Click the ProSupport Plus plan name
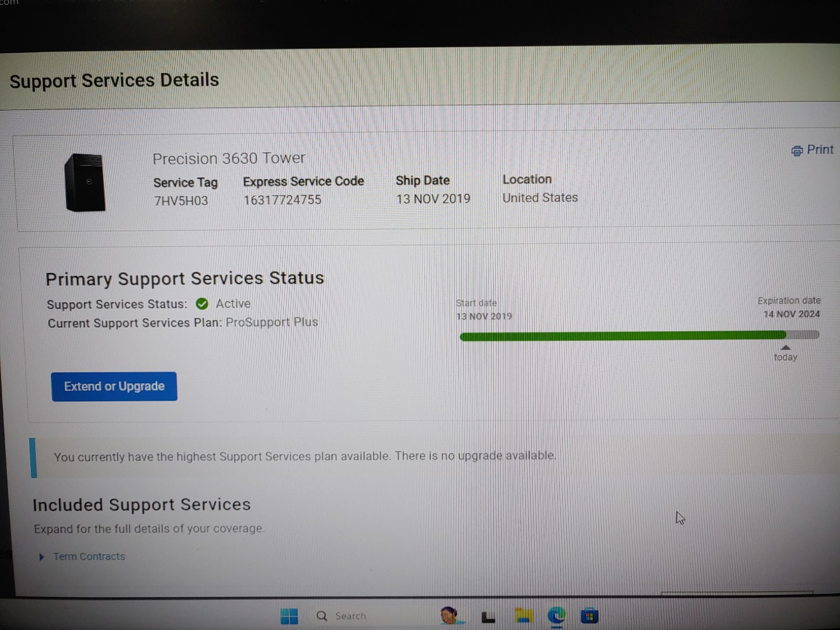The image size is (840, 630). [272, 322]
